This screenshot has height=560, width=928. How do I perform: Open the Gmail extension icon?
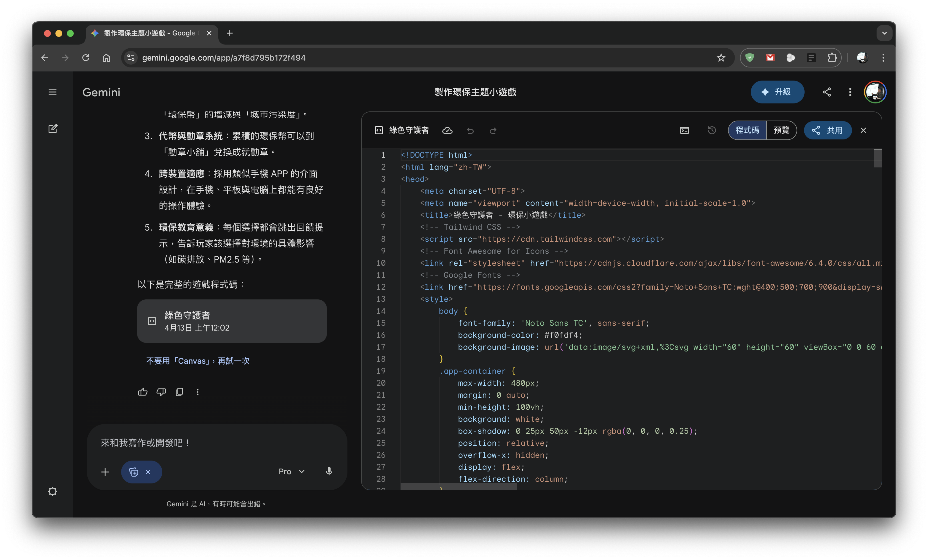click(770, 58)
